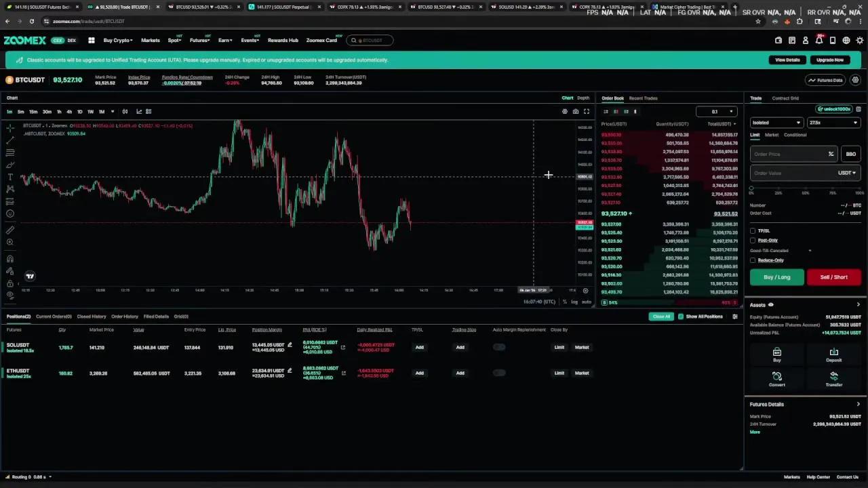The image size is (868, 488).
Task: Open the USDT order value unit dropdown
Action: (847, 173)
